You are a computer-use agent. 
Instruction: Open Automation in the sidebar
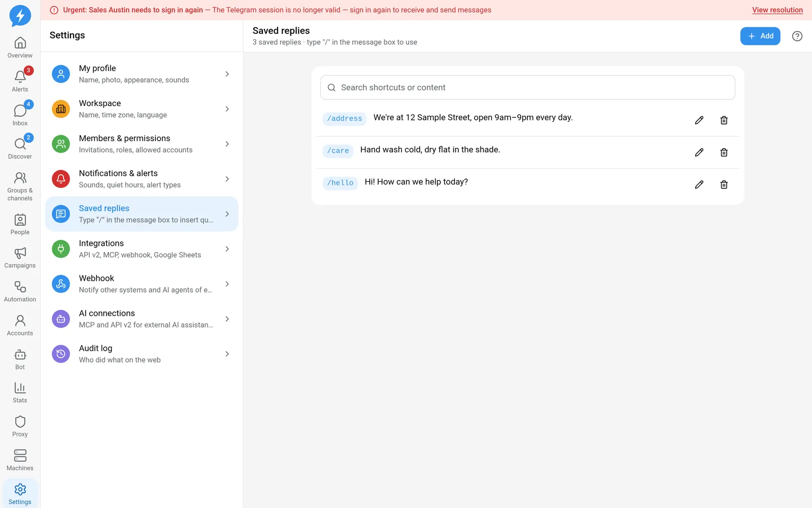coord(20,292)
